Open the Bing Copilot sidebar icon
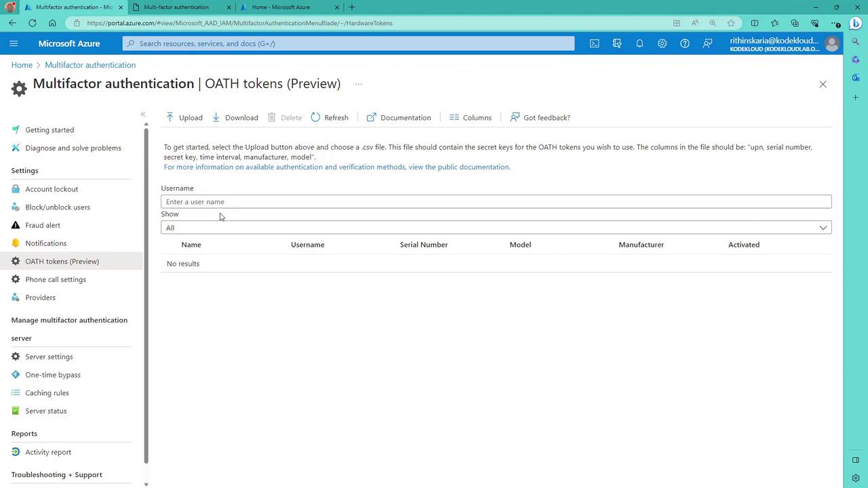The height and width of the screenshot is (488, 868). click(x=856, y=23)
